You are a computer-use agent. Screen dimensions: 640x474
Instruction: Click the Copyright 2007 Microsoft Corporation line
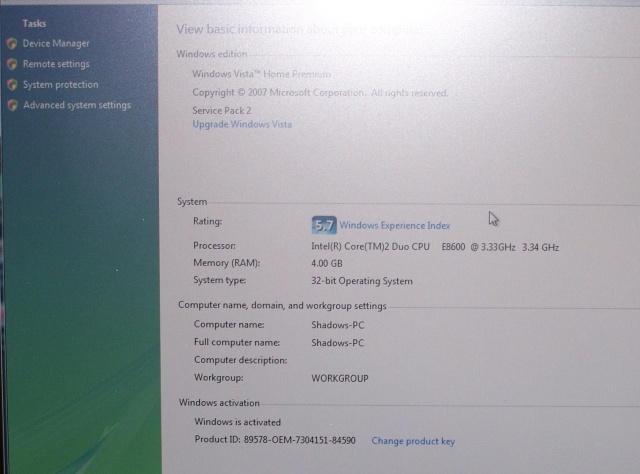320,93
